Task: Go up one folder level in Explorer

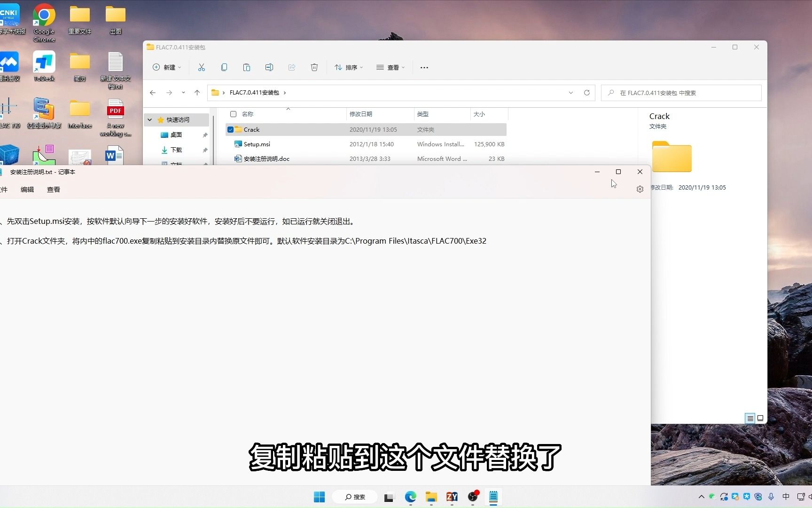Action: click(197, 93)
